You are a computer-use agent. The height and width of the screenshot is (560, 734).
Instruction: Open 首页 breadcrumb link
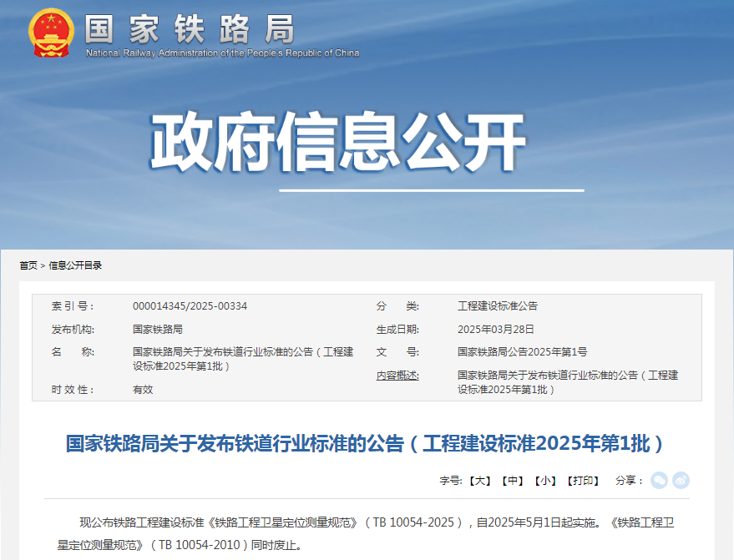coord(28,265)
